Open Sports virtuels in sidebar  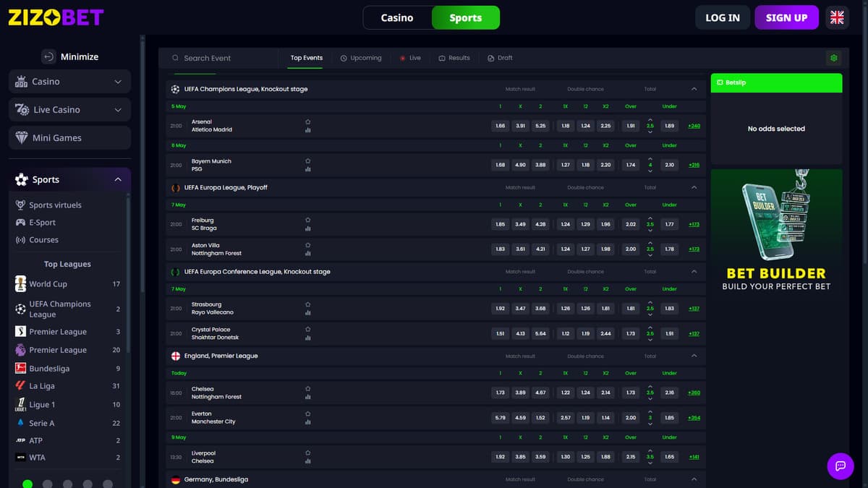coord(55,205)
